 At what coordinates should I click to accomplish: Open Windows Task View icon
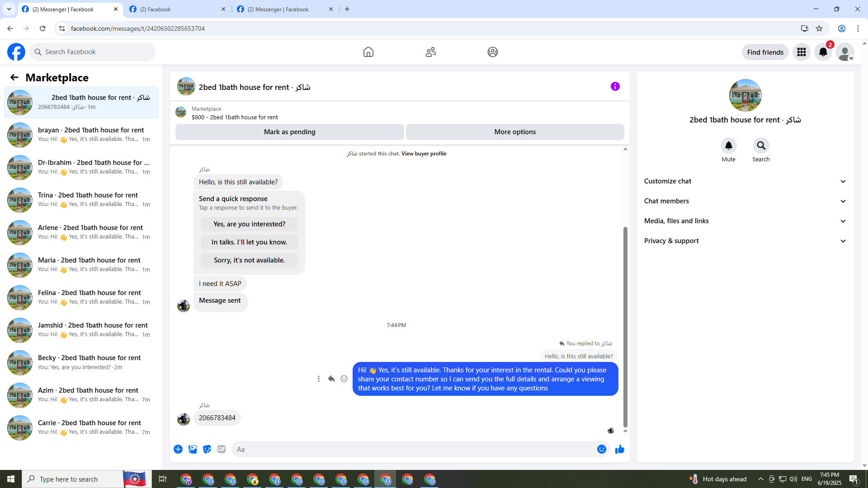tap(163, 479)
